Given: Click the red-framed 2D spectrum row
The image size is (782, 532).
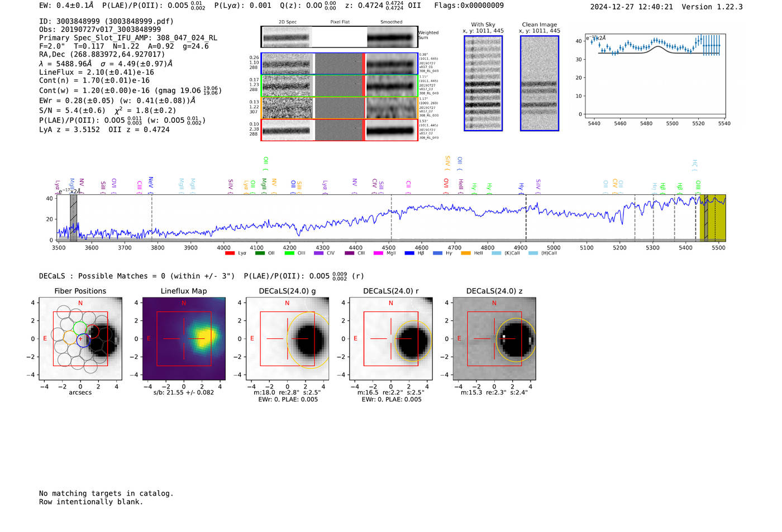Looking at the screenshot, I should [340, 130].
